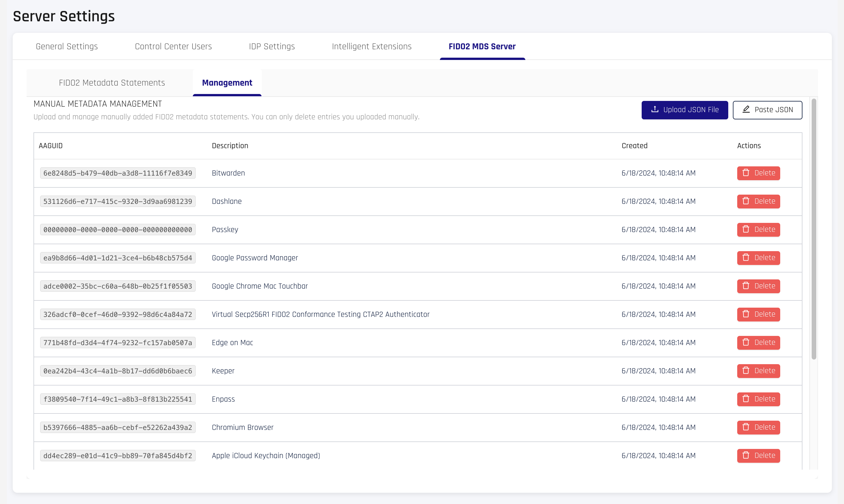The height and width of the screenshot is (504, 844).
Task: Click pencil icon on Paste JSON button
Action: (x=746, y=109)
